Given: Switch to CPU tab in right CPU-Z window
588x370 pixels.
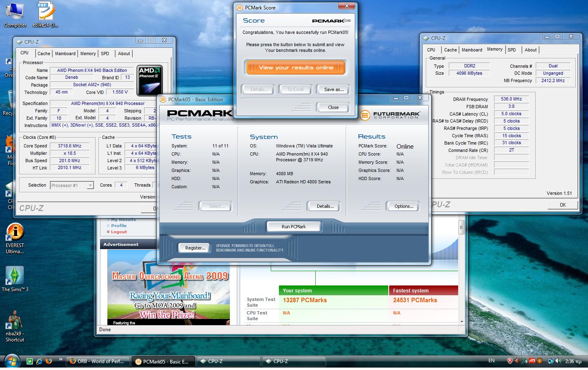Looking at the screenshot, I should (431, 50).
